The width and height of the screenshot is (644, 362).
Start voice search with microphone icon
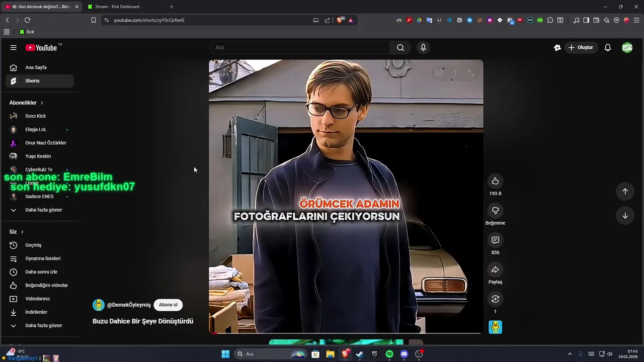(423, 48)
